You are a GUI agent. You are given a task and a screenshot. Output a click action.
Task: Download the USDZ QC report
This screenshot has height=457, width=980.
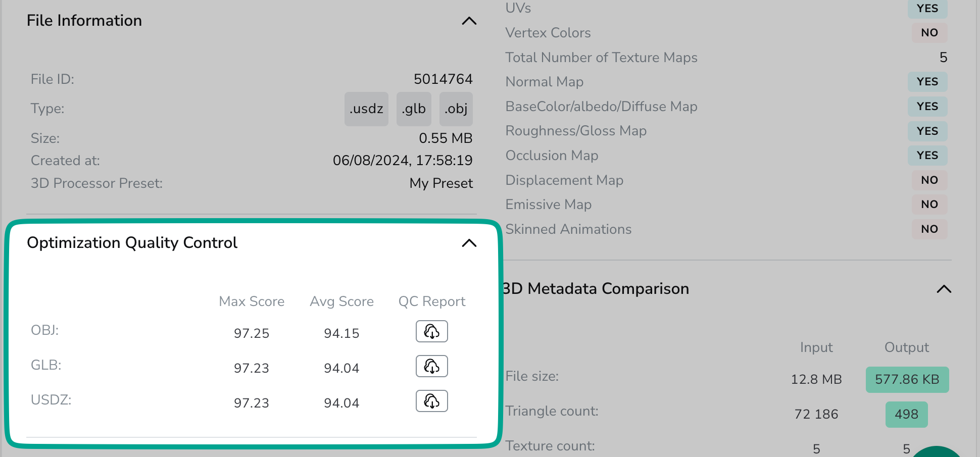coord(432,401)
